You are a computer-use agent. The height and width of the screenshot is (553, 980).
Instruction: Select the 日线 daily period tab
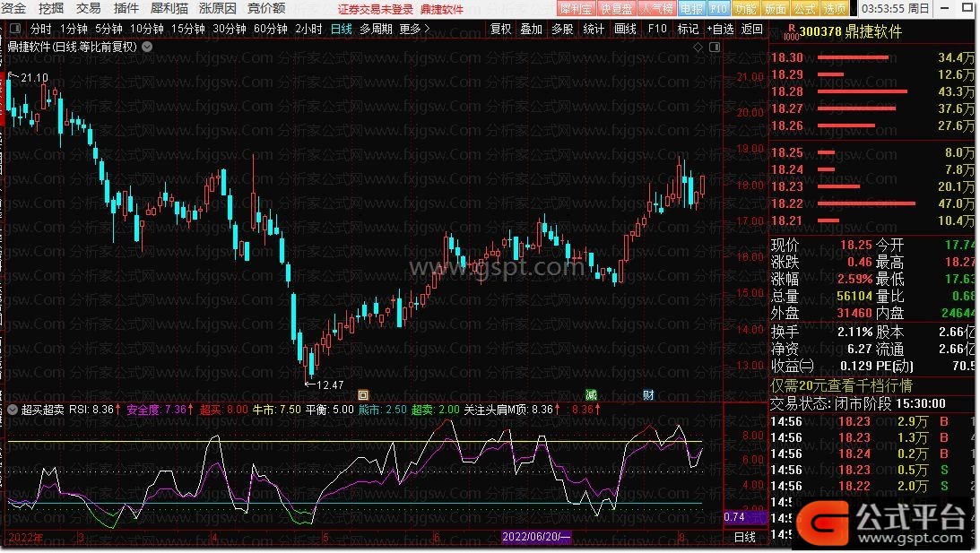tap(342, 30)
